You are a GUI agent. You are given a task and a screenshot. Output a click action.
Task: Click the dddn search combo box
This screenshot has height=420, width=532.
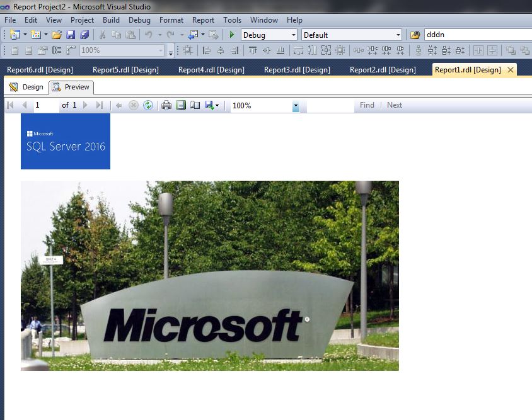coord(478,35)
